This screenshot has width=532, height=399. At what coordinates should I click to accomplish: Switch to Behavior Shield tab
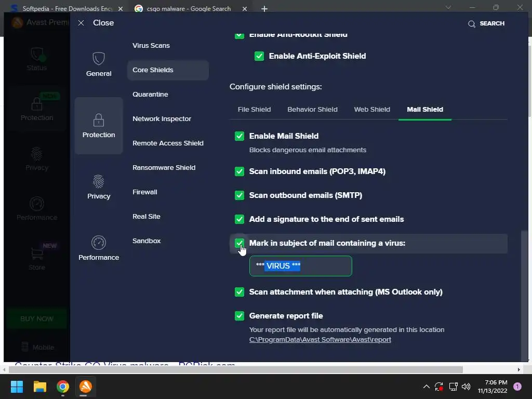tap(312, 109)
